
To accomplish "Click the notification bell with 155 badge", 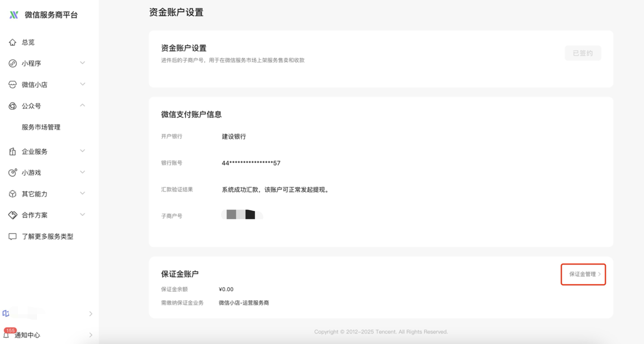I will pyautogui.click(x=6, y=335).
